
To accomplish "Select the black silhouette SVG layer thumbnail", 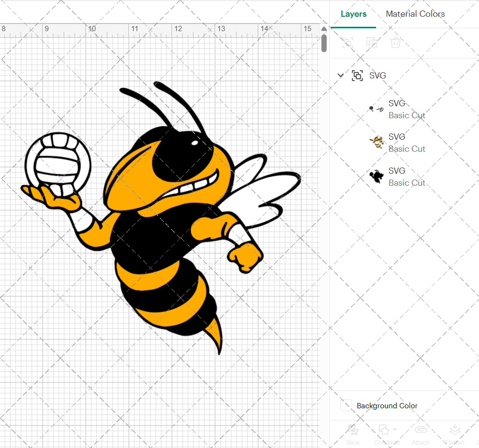I will click(x=376, y=176).
